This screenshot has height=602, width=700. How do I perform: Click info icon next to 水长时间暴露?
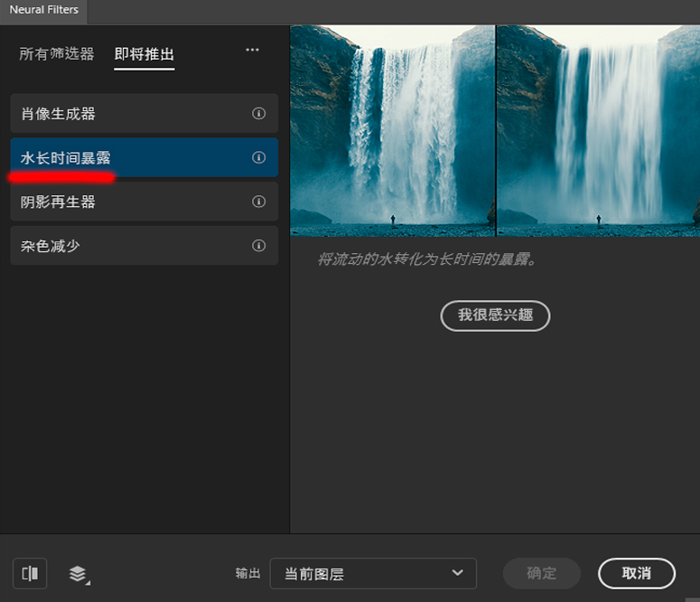[258, 158]
